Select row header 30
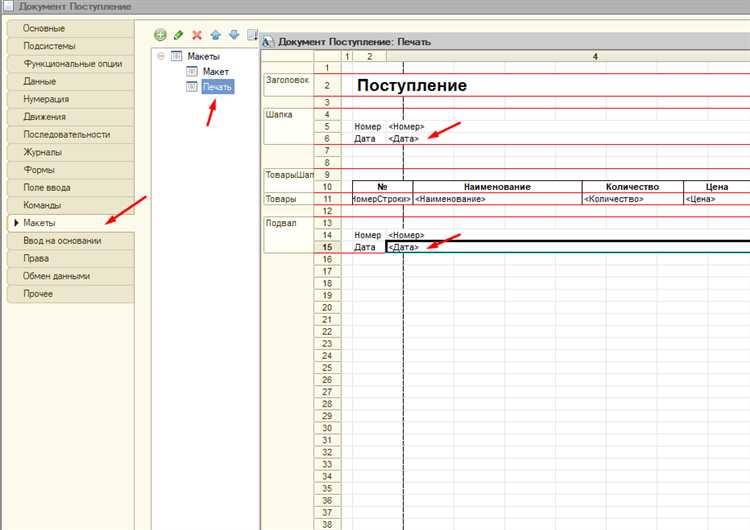Viewport: 750px width, 530px height. 327,428
